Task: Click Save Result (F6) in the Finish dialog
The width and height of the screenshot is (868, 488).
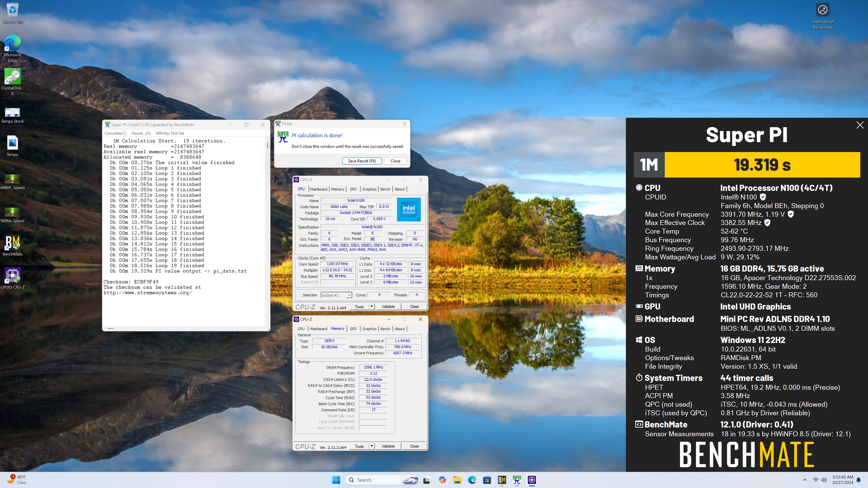Action: coord(362,161)
